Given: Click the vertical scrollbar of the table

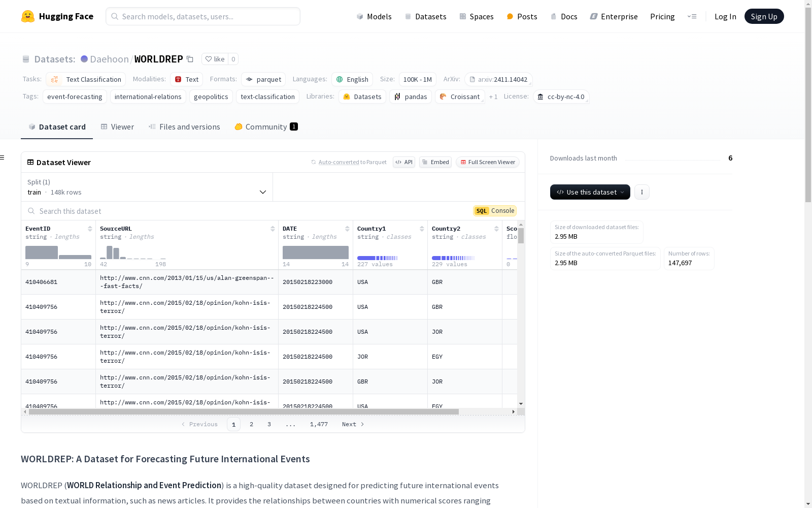Looking at the screenshot, I should pyautogui.click(x=521, y=236).
